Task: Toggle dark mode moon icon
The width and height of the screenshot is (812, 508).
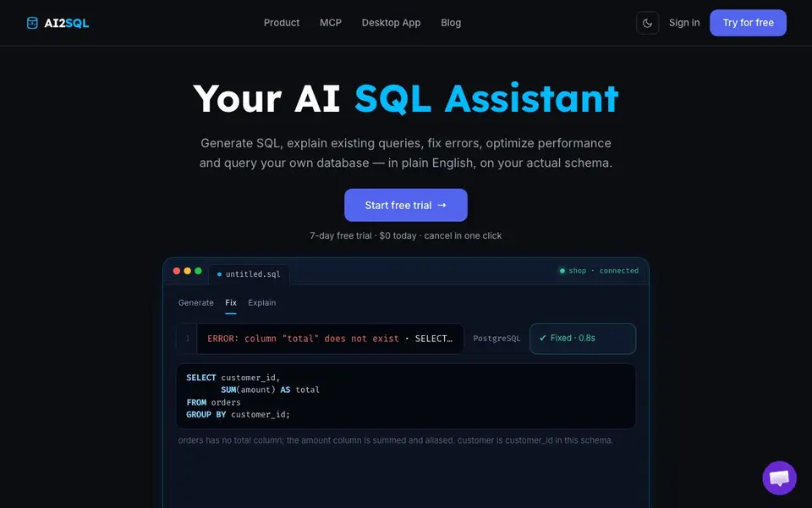Action: (647, 23)
